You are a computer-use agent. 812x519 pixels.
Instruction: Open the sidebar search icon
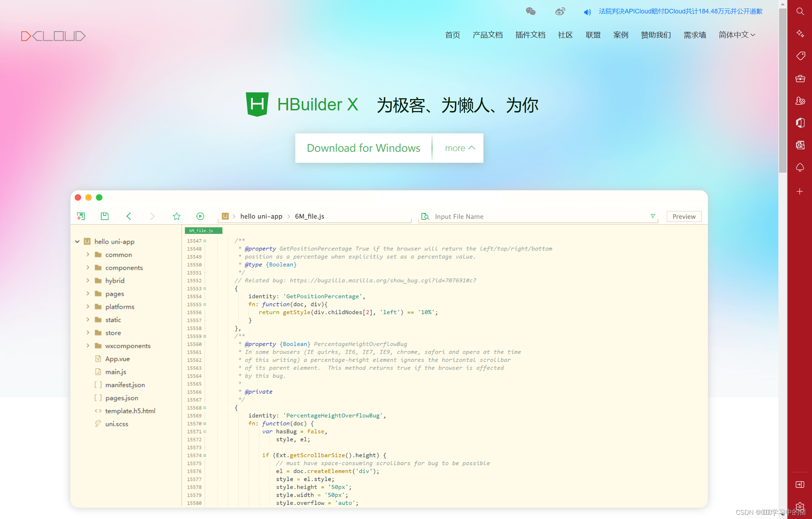pyautogui.click(x=800, y=11)
